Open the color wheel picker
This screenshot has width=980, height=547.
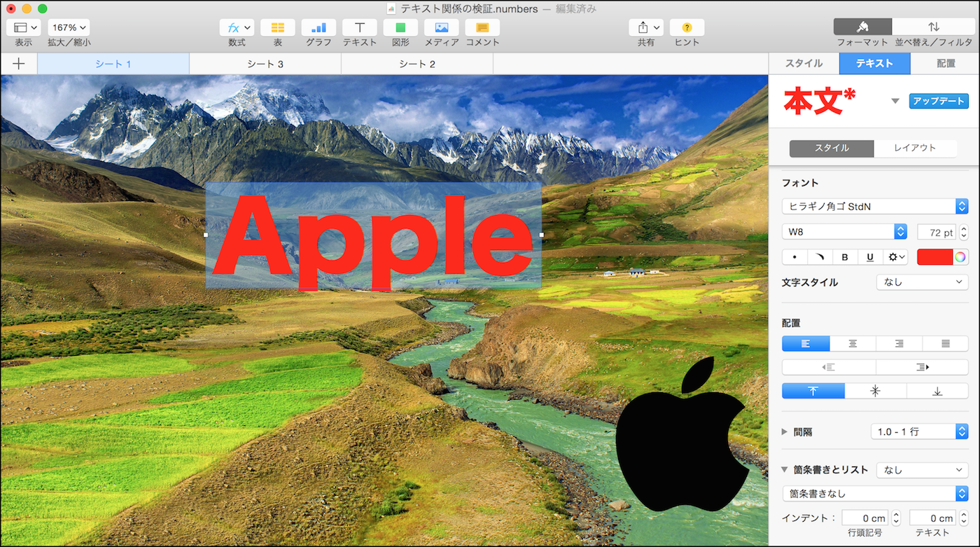tap(960, 257)
